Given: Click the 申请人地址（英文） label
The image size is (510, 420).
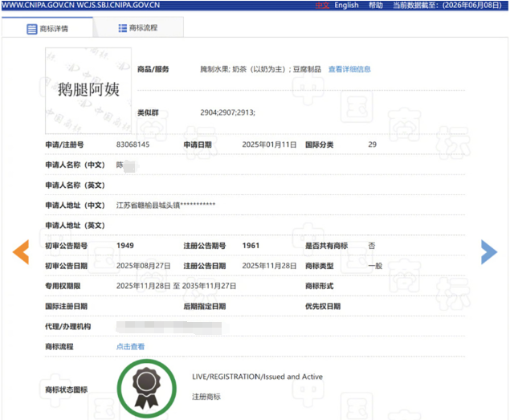Looking at the screenshot, I should coord(75,225).
